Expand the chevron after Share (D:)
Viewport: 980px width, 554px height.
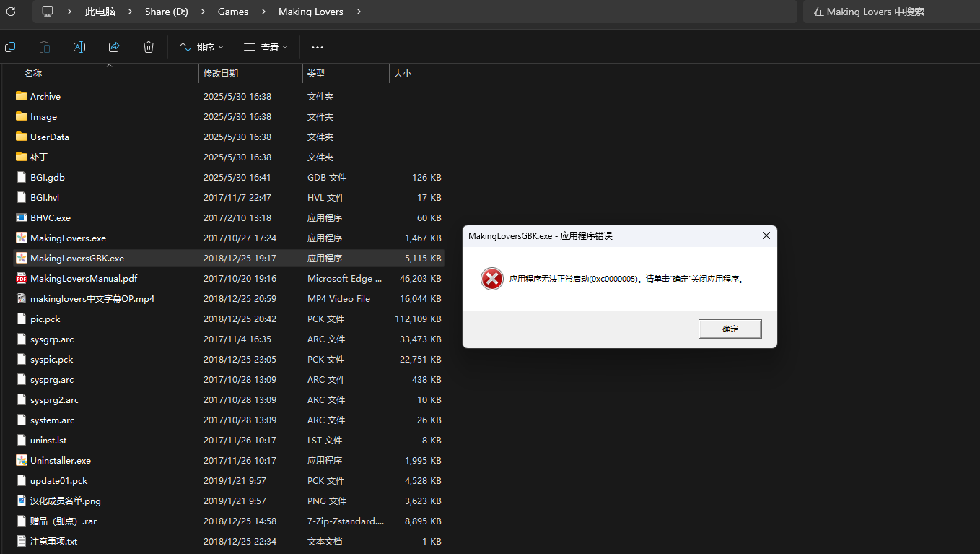(203, 12)
